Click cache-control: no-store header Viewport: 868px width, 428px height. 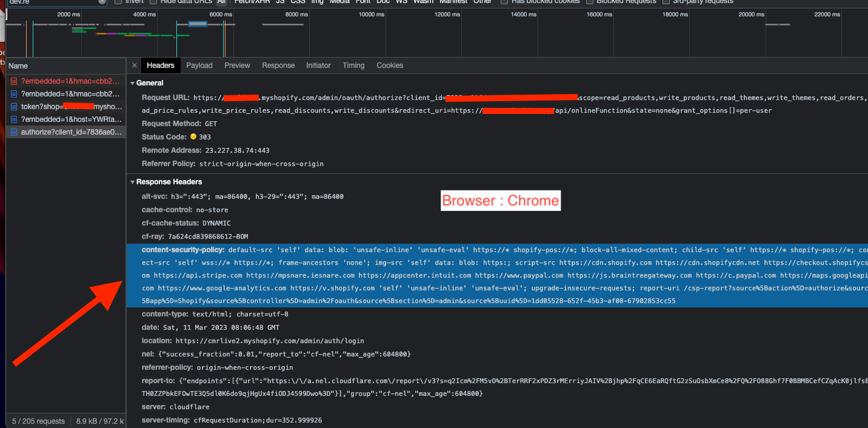(x=185, y=210)
